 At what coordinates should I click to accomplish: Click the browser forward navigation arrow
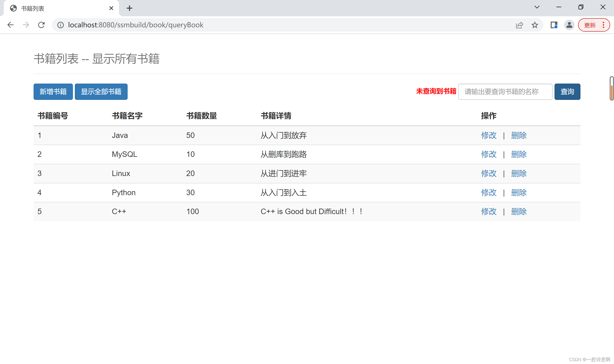(25, 25)
